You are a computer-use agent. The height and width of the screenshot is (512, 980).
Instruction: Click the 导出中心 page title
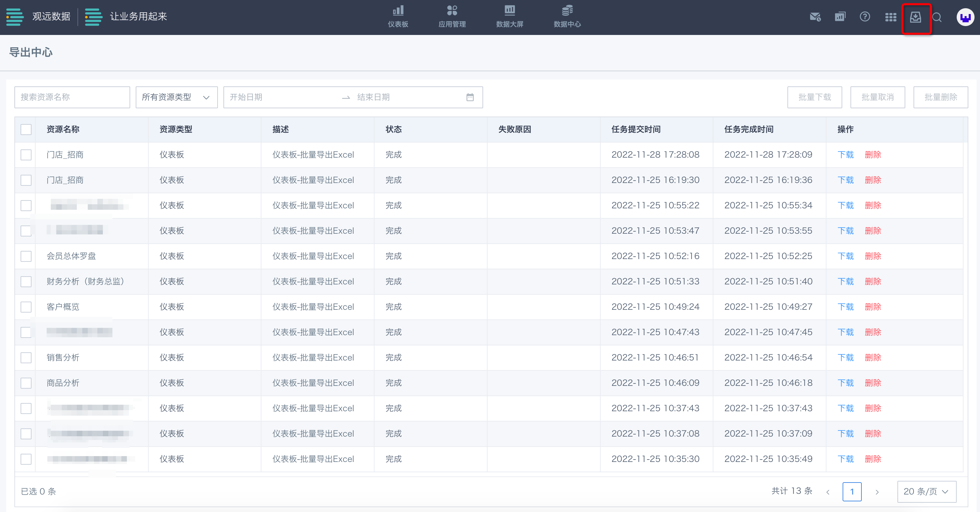pos(31,52)
